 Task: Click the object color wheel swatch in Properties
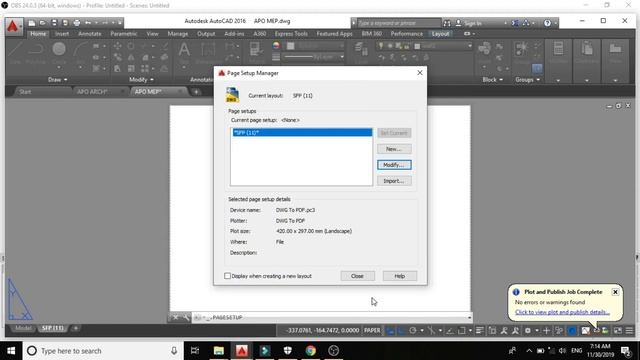276,46
